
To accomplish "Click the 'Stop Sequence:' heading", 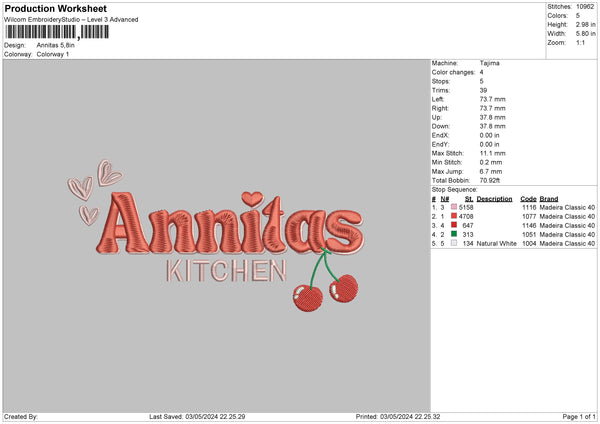I will click(x=455, y=190).
